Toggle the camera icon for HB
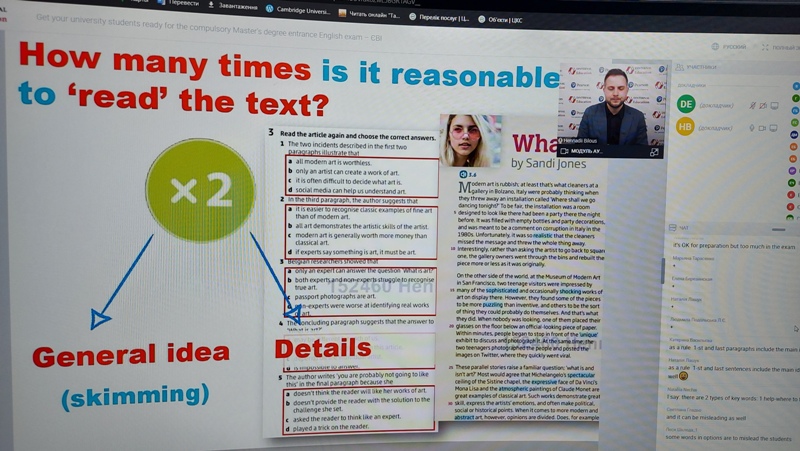Viewport: 800px width, 451px height. click(x=762, y=128)
